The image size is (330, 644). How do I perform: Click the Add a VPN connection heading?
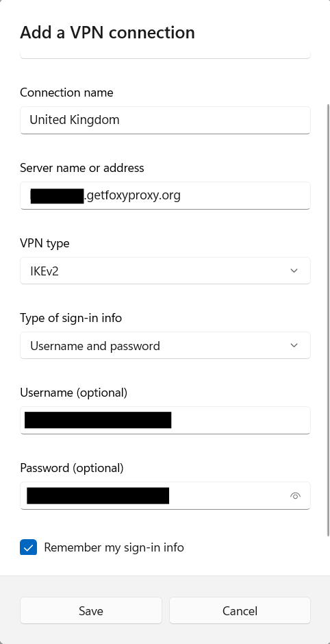point(107,32)
